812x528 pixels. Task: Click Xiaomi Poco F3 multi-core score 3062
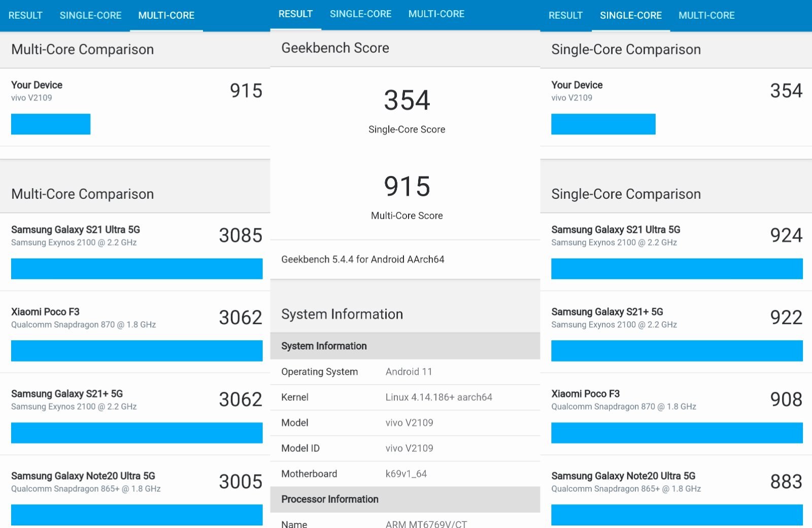pyautogui.click(x=241, y=318)
